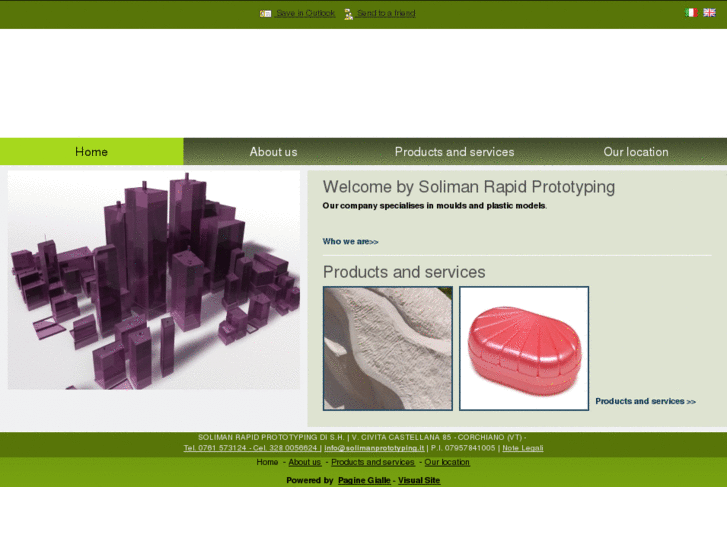This screenshot has width=727, height=545.
Task: Click the Welcome by Soliman Rapid Prototyping heading
Action: click(469, 187)
